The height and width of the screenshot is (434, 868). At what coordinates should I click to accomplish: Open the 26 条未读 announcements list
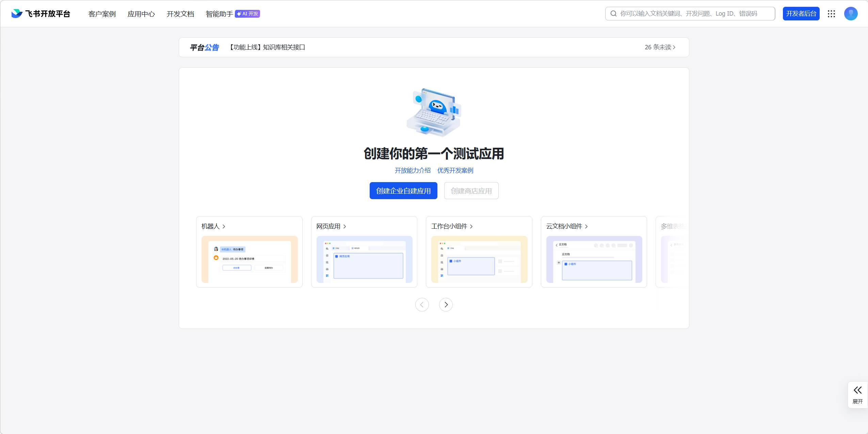[x=660, y=47]
